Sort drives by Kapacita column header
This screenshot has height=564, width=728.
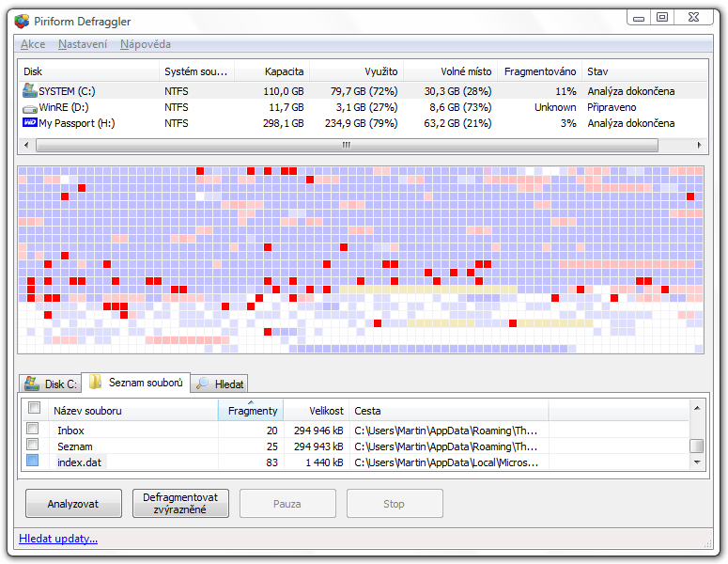click(x=272, y=71)
